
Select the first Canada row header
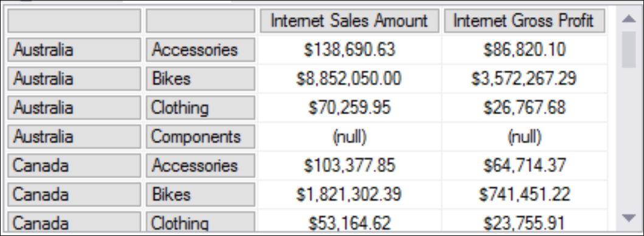74,166
